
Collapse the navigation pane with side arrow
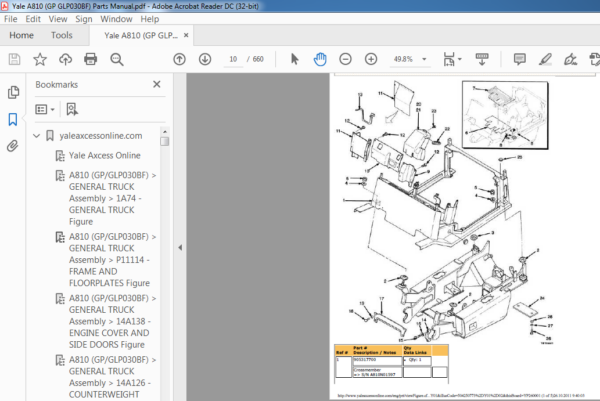click(x=180, y=248)
